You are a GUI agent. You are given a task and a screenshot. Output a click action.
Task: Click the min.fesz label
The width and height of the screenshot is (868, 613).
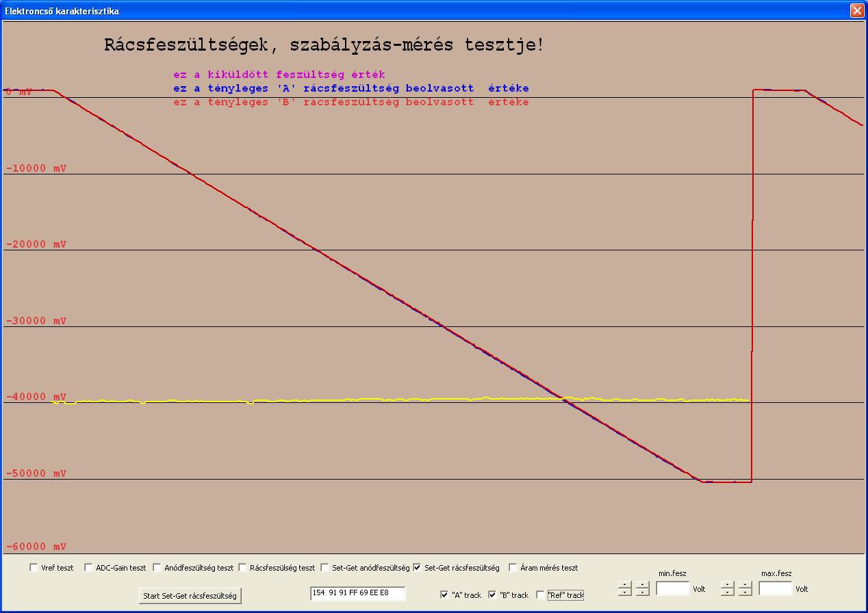(672, 573)
